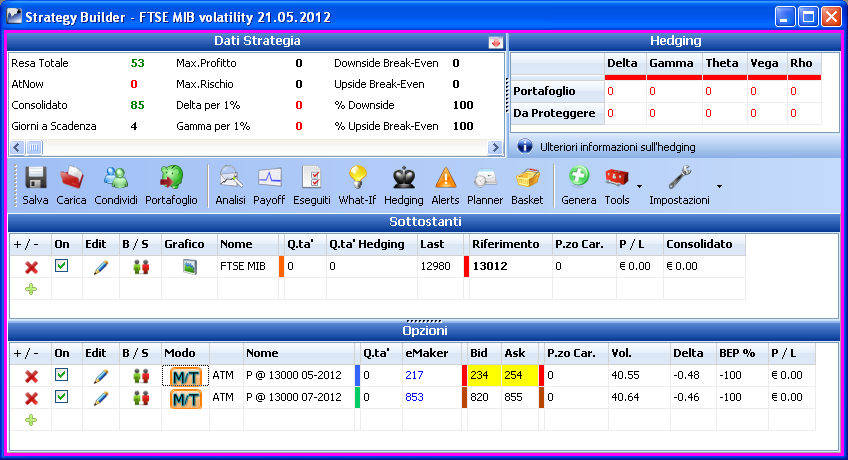Click the Vol. column header in Opzioni
The image size is (848, 460).
622,353
